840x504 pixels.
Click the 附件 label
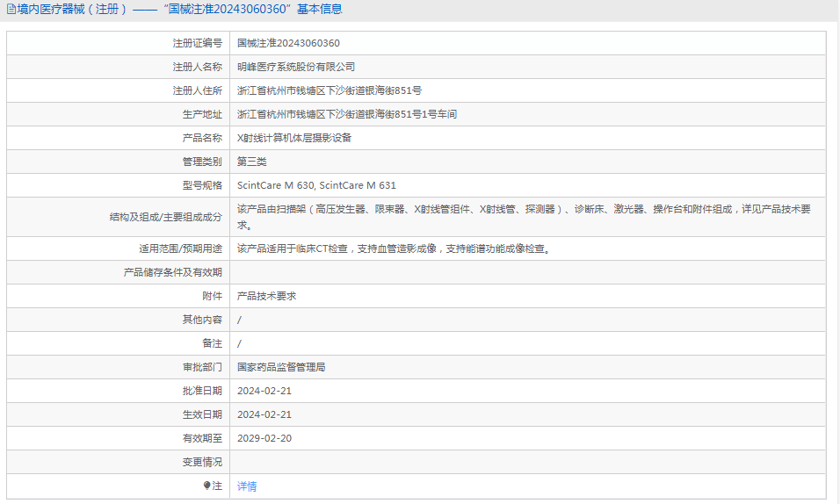pyautogui.click(x=212, y=296)
